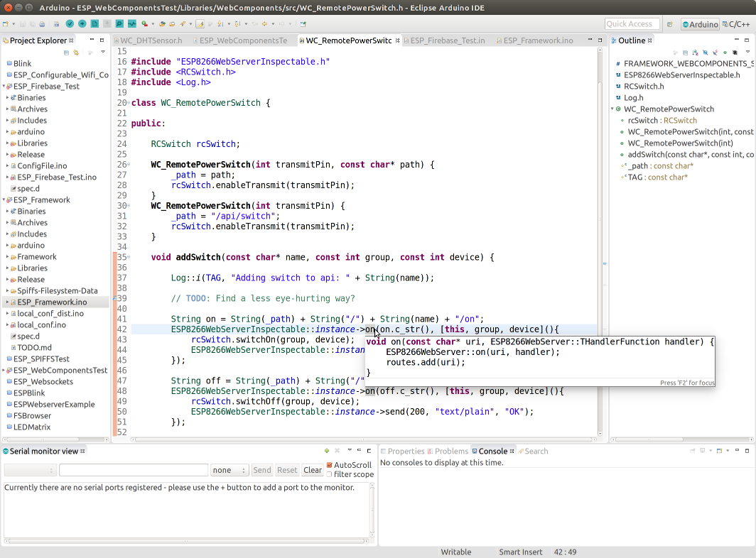Toggle alphabetical Sort in Outline toolbar
756x558 pixels.
coord(695,53)
